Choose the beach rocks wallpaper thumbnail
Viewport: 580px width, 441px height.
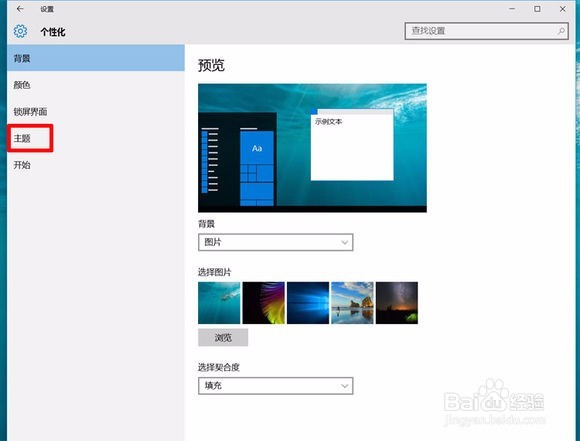click(x=352, y=303)
